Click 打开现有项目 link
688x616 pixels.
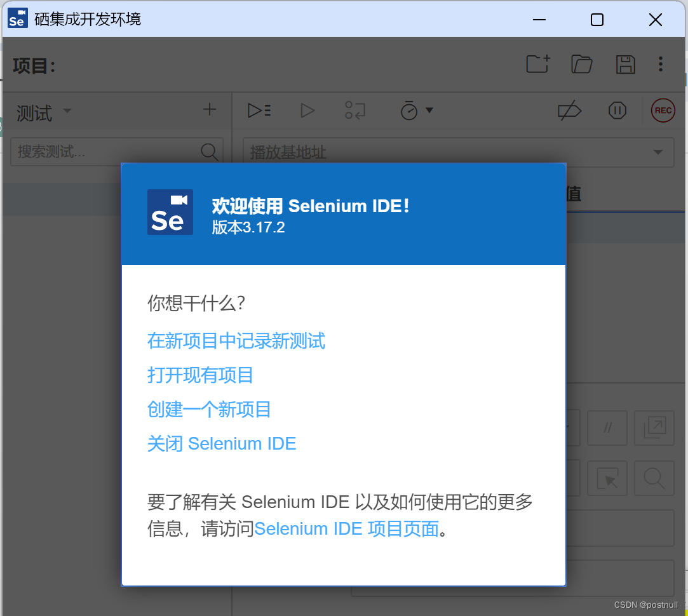click(x=200, y=375)
